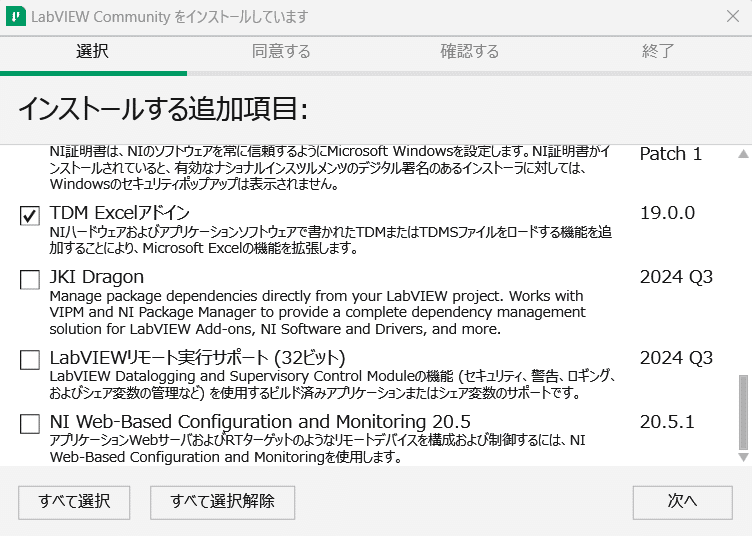Select the 選択 step tab

point(93,51)
